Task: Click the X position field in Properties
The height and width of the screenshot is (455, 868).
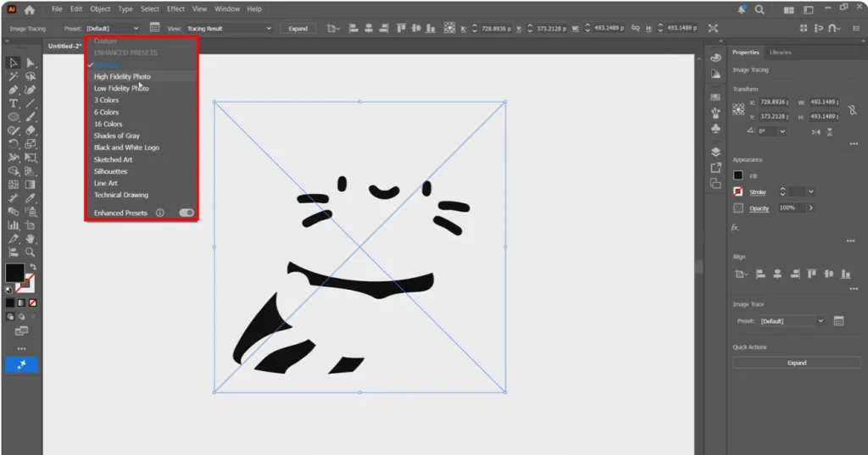Action: (774, 103)
